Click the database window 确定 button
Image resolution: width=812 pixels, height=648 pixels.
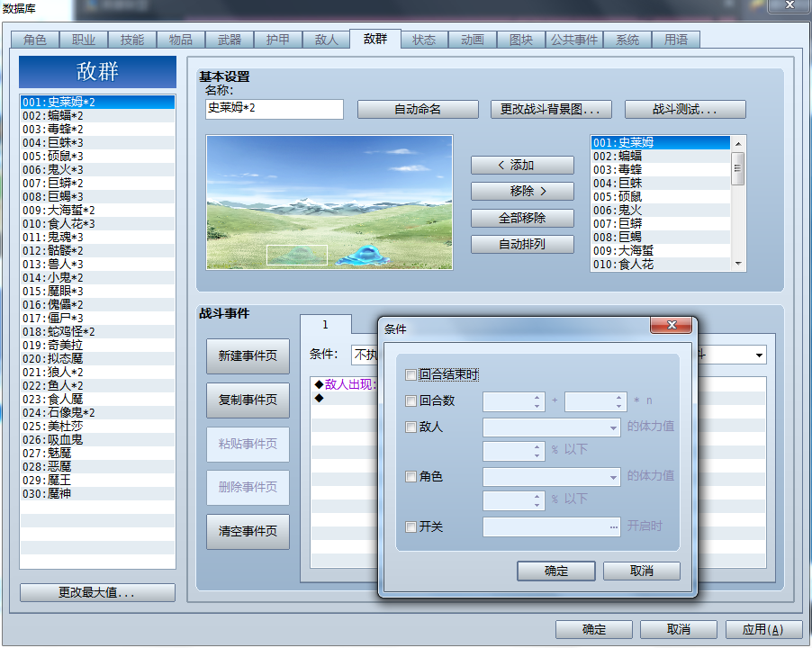pyautogui.click(x=594, y=630)
